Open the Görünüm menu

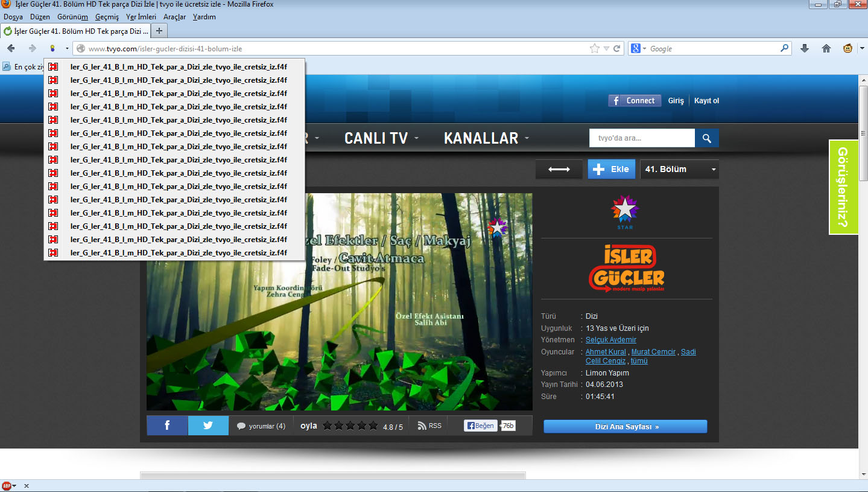pos(72,17)
